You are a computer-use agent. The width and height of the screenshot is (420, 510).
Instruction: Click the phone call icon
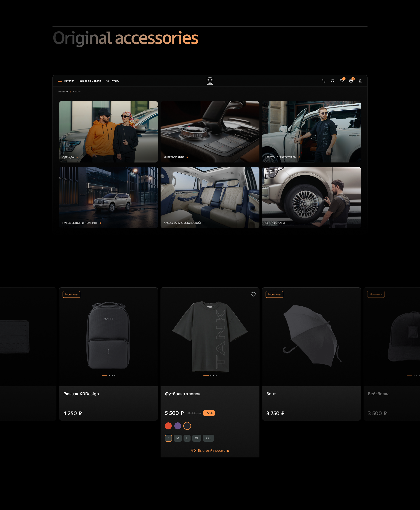click(x=324, y=81)
